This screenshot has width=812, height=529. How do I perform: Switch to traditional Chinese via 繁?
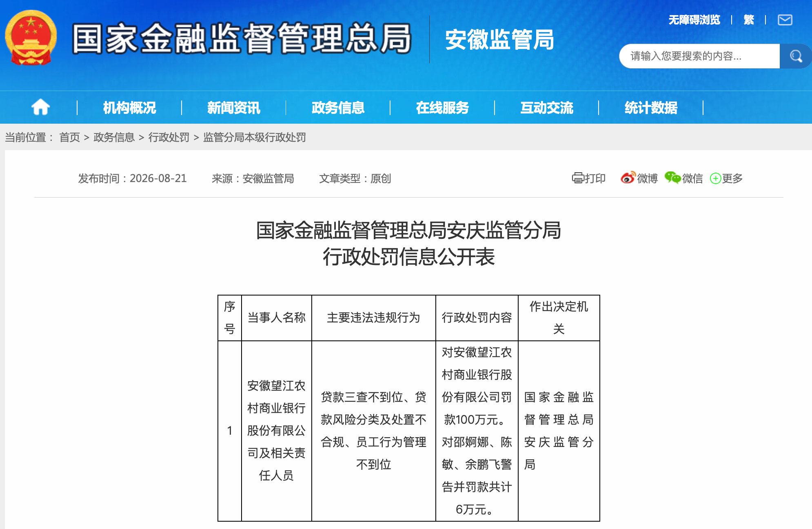(749, 20)
